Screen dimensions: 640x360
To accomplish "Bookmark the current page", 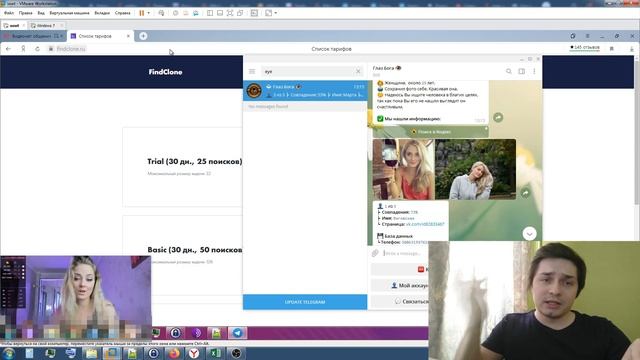I will 611,49.
